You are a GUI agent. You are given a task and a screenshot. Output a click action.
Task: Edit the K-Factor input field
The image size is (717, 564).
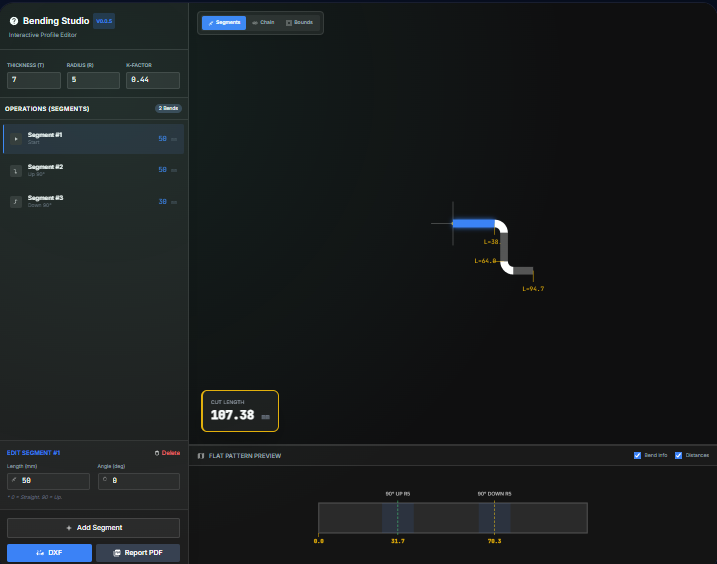153,80
